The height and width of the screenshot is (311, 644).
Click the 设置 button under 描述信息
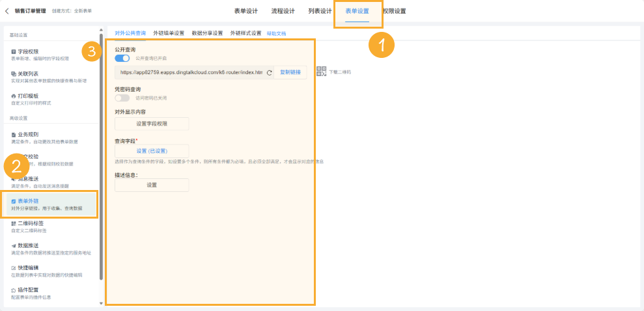click(x=152, y=185)
